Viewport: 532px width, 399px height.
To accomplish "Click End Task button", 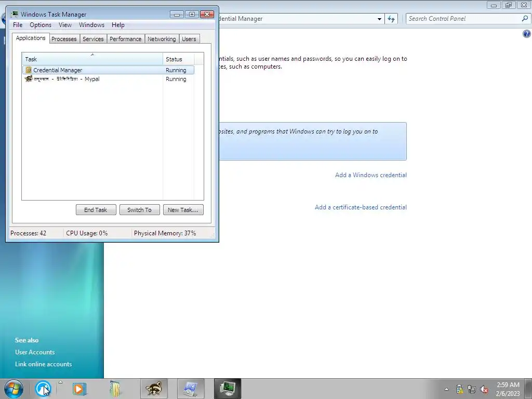I will (x=96, y=210).
